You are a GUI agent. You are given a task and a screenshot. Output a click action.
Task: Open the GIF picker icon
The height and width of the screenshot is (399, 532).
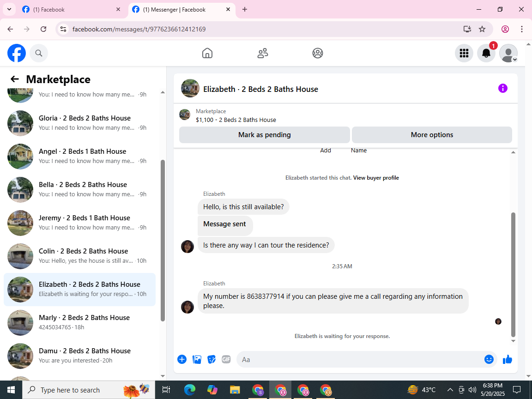coord(226,359)
